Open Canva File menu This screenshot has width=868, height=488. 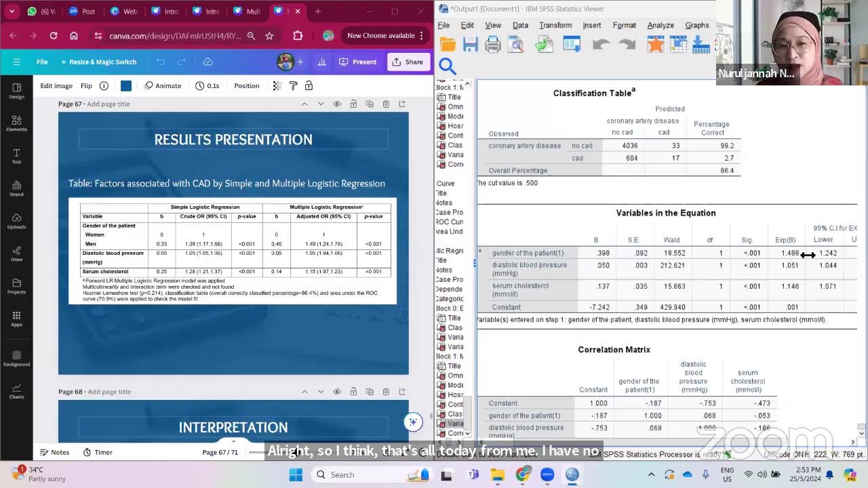click(42, 62)
